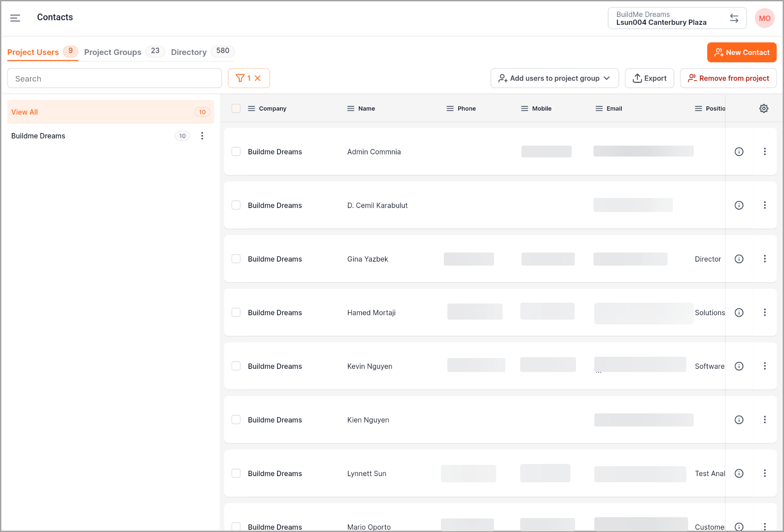Click the project switch arrows icon

(734, 18)
